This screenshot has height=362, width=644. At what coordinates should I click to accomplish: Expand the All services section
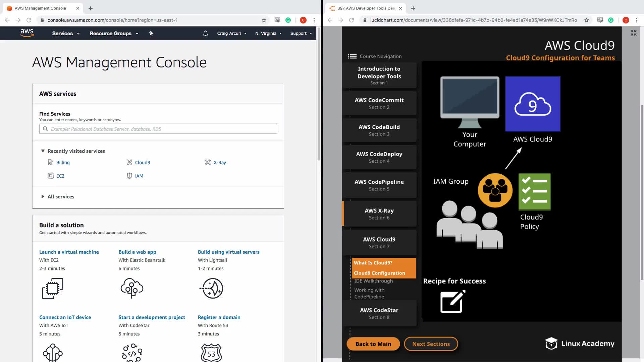click(43, 197)
